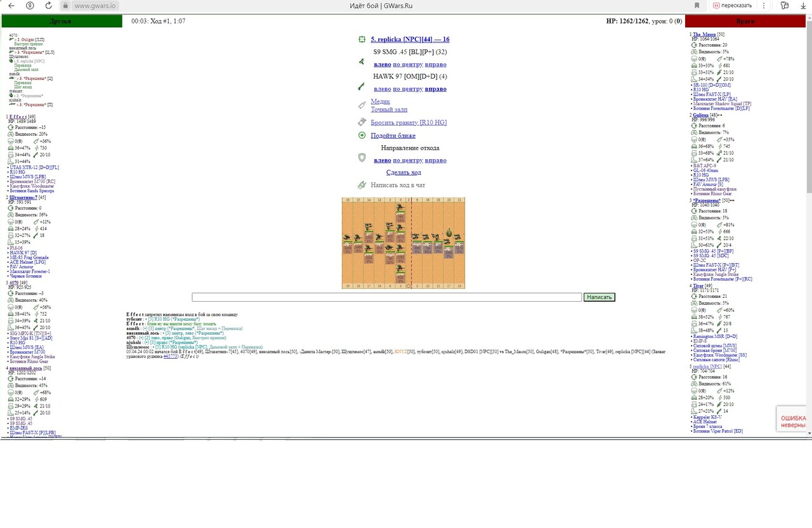Image resolution: width=812 pixels, height=528 pixels.
Task: Reload the page with the refresh icon
Action: click(49, 6)
